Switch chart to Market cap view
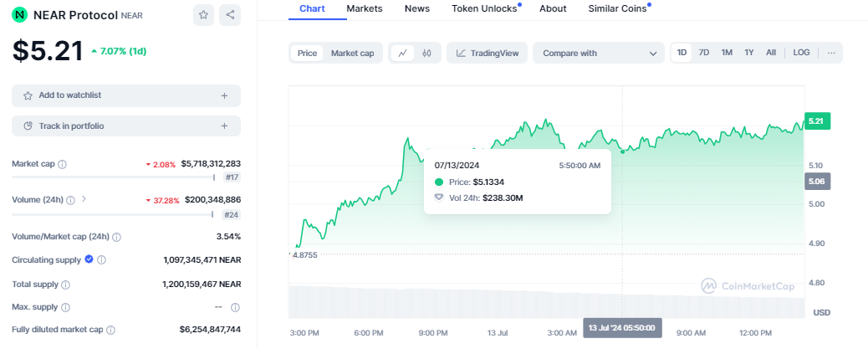The height and width of the screenshot is (349, 868). pos(353,54)
